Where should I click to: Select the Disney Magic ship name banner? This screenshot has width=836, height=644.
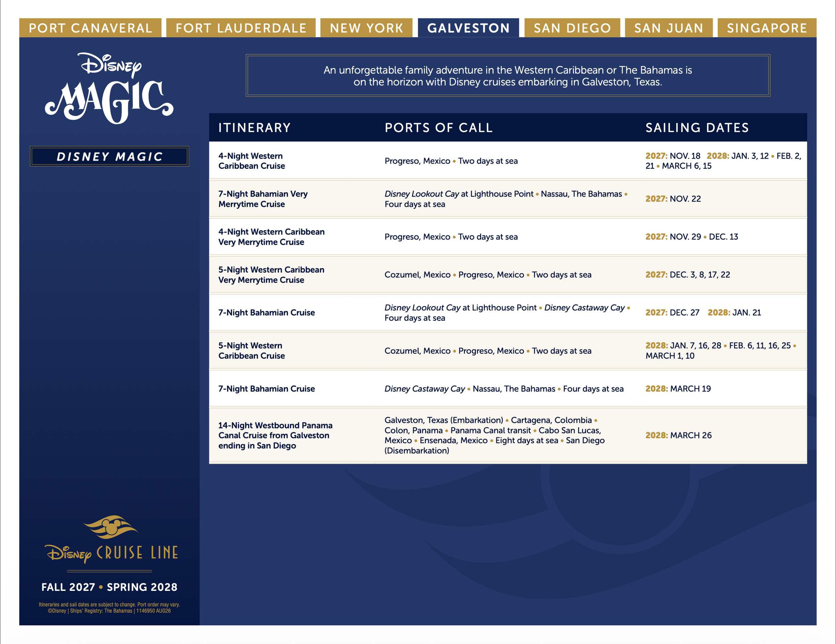[x=109, y=156]
